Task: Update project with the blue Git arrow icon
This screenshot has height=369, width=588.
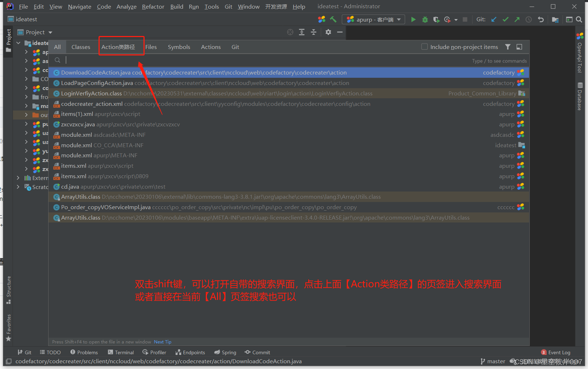Action: [x=494, y=19]
